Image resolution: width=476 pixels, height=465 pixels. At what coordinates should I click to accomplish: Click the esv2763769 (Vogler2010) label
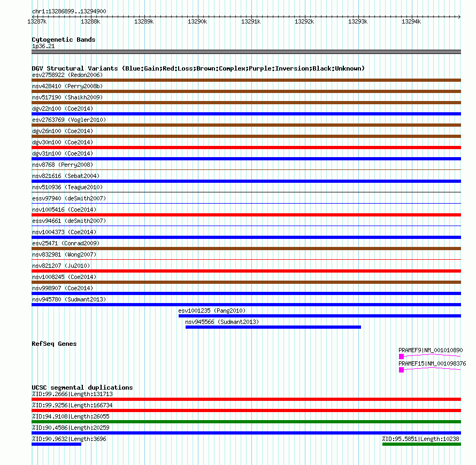point(69,120)
